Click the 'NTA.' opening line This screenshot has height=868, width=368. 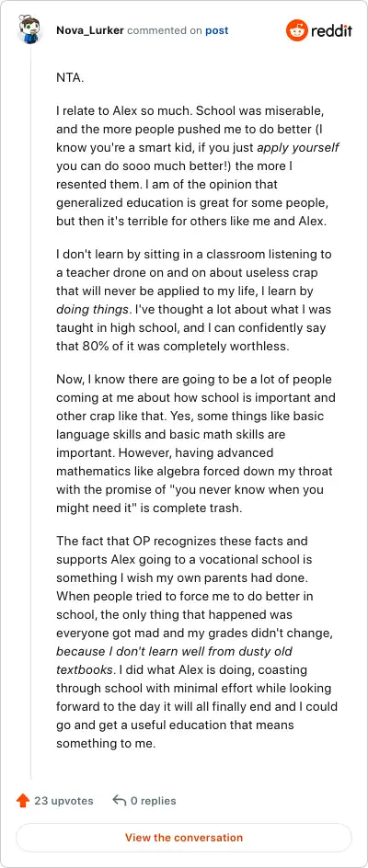70,78
